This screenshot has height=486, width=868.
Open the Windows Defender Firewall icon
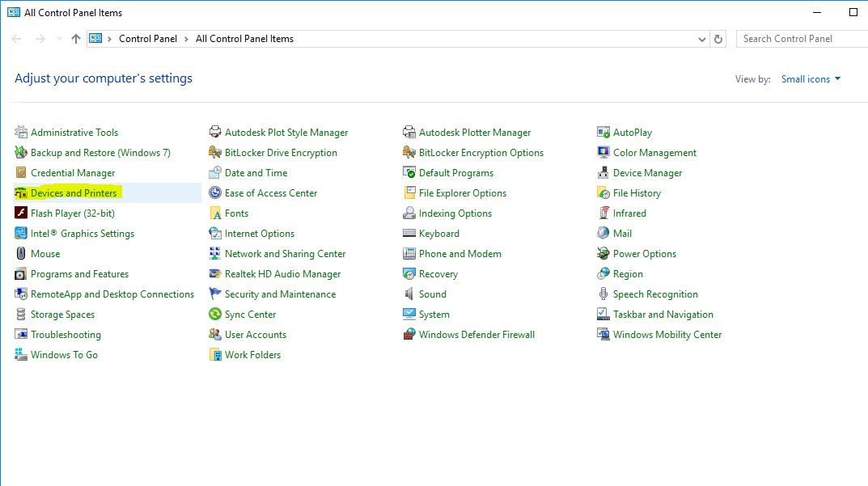(409, 334)
